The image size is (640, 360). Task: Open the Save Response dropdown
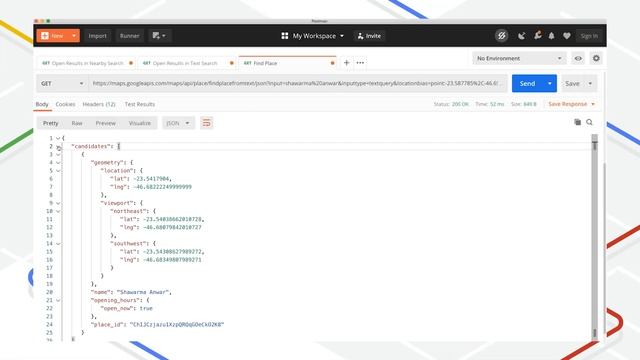(x=571, y=104)
